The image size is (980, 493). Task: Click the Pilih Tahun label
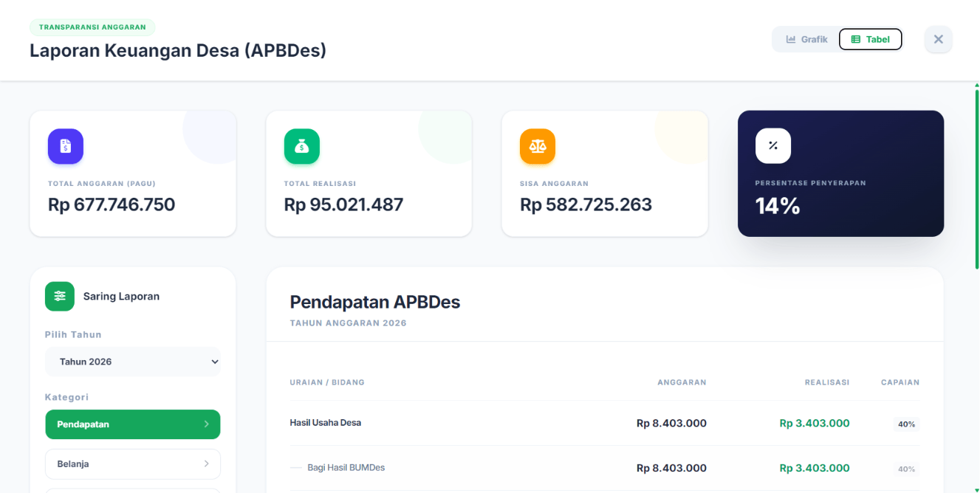coord(73,335)
